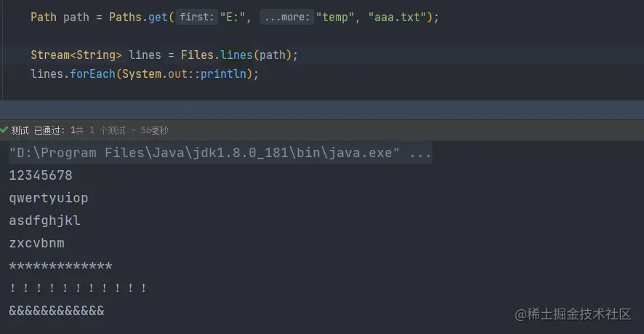Click the Stream<String> type declaration
644x334 pixels.
point(76,55)
